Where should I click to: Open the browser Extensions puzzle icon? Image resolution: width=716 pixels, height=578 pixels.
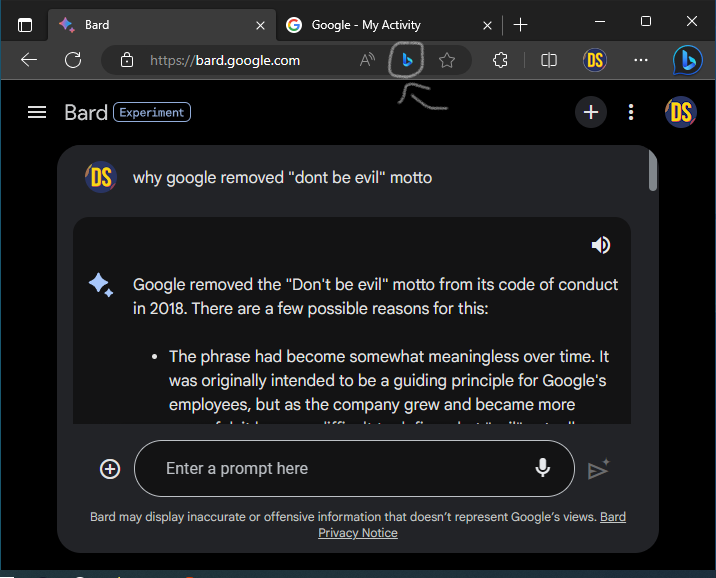pos(501,60)
